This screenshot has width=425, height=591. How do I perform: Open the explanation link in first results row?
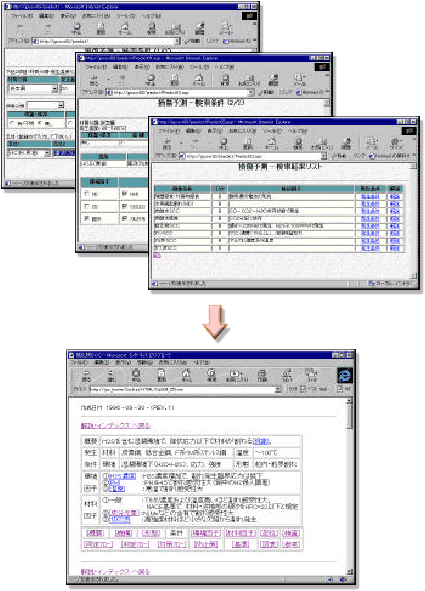395,197
